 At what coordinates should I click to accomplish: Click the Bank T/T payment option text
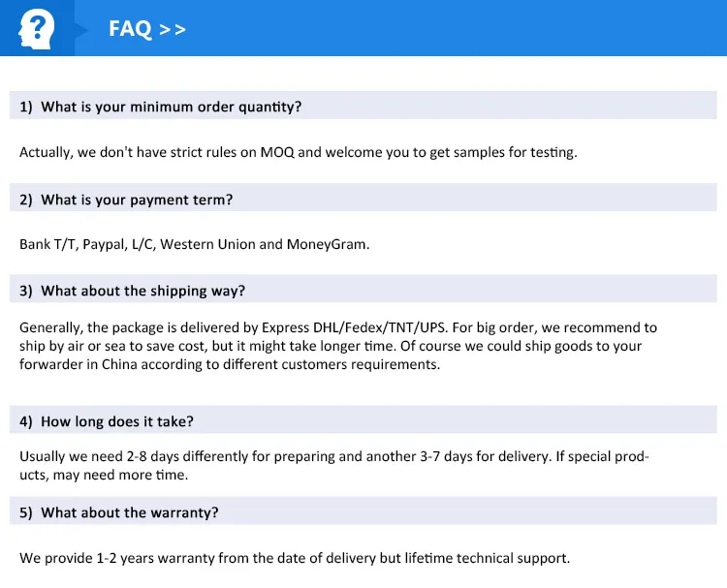pos(47,244)
